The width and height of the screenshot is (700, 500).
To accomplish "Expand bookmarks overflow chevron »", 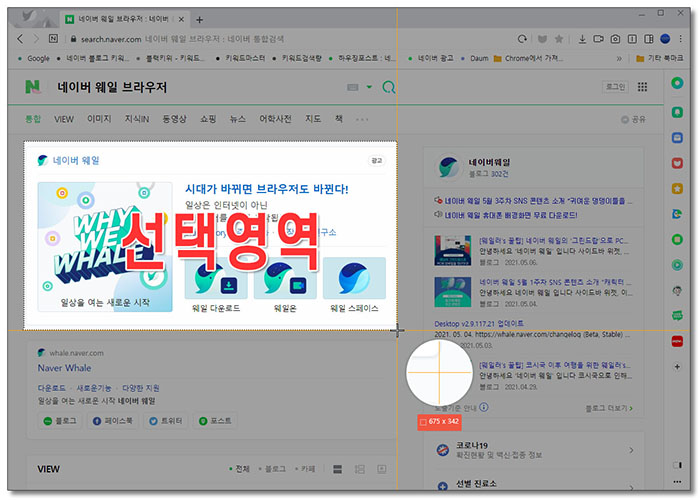I will pos(619,58).
